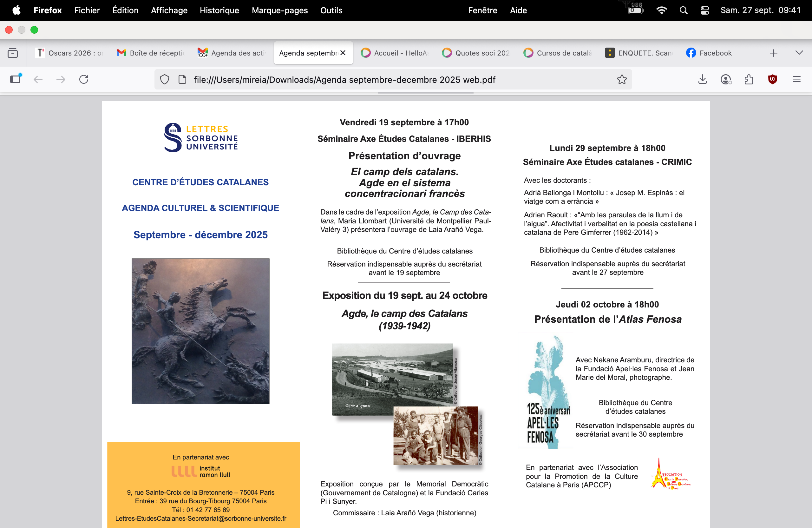Open the Firefox View icon

pyautogui.click(x=13, y=53)
